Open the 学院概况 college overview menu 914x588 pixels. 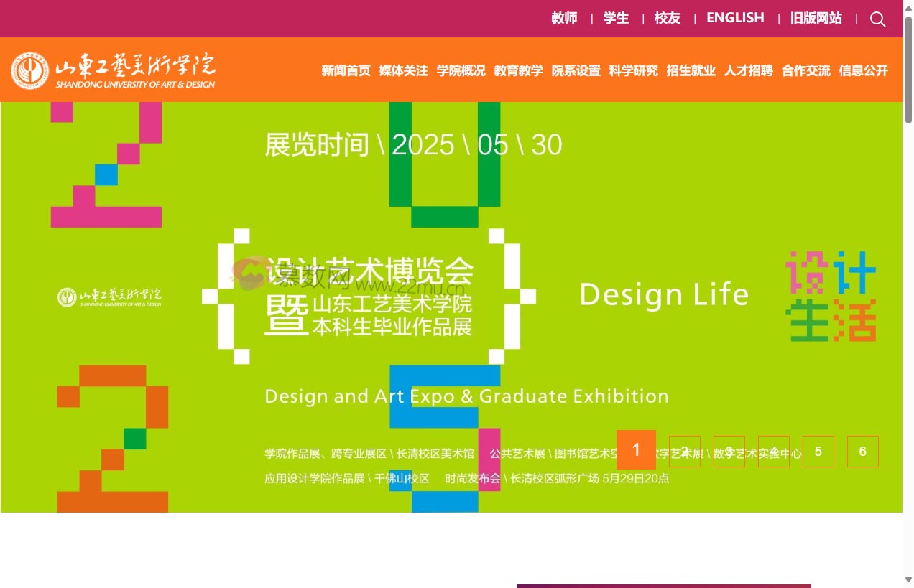pos(461,71)
